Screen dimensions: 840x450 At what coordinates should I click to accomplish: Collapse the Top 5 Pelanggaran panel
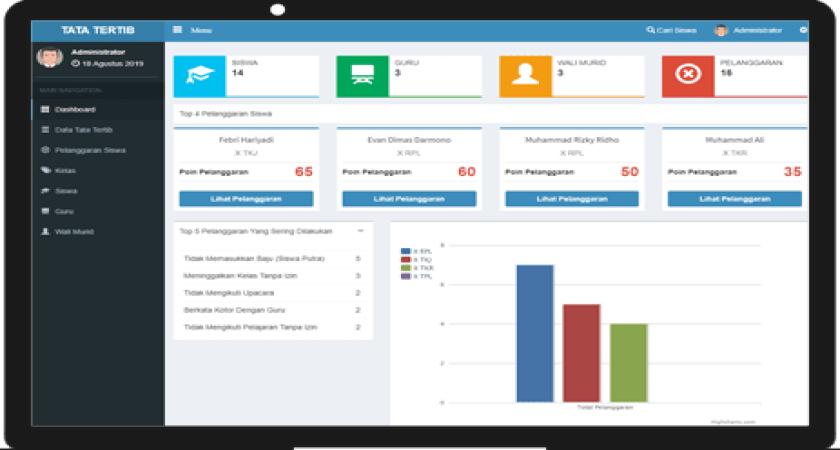click(x=359, y=230)
